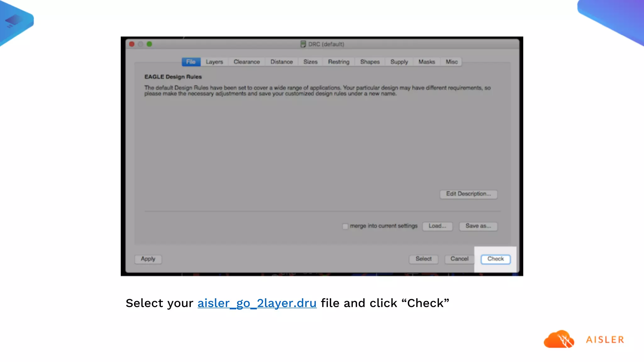Run the design rule Check

[x=496, y=259]
